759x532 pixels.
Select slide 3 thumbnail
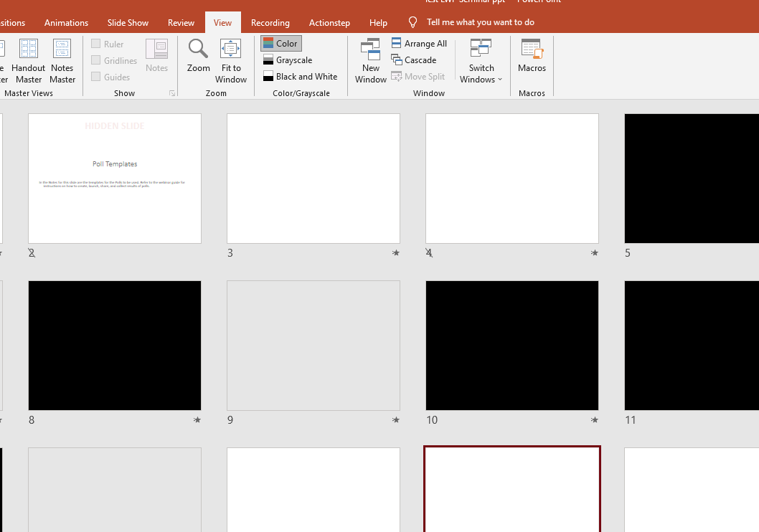(313, 179)
